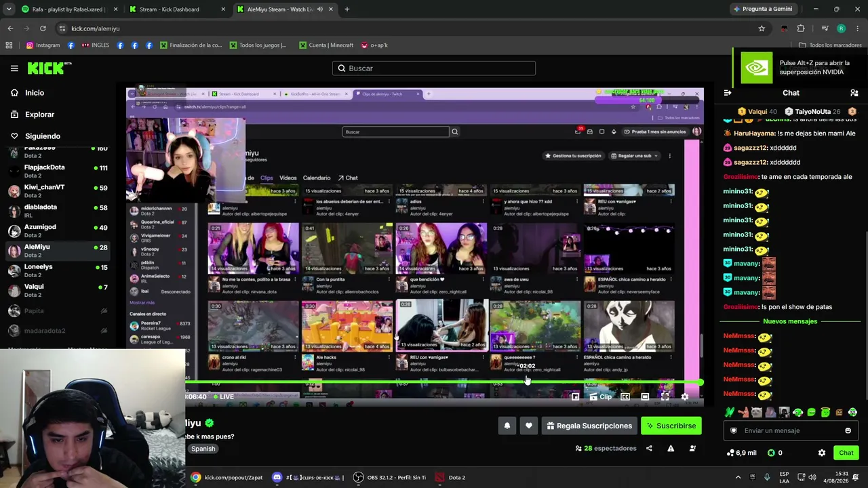Open offline channel madaradota2 in the sidebar

[x=58, y=331]
